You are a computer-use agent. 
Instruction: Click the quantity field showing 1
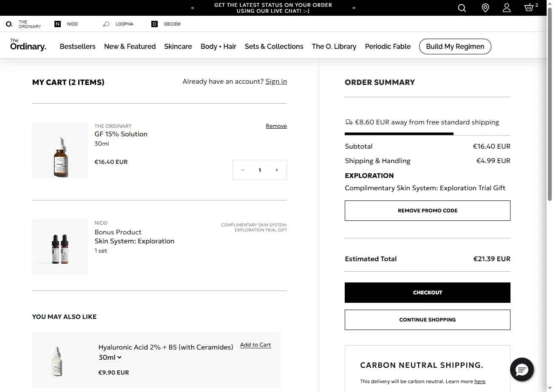[260, 170]
